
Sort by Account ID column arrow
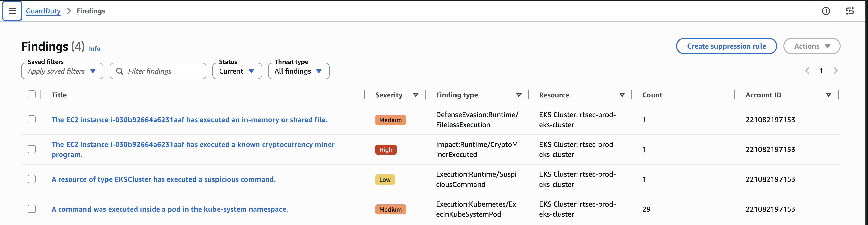tap(828, 95)
